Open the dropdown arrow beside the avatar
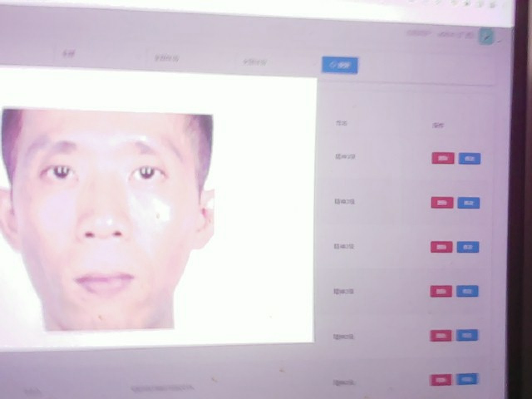532x399 pixels. point(499,41)
